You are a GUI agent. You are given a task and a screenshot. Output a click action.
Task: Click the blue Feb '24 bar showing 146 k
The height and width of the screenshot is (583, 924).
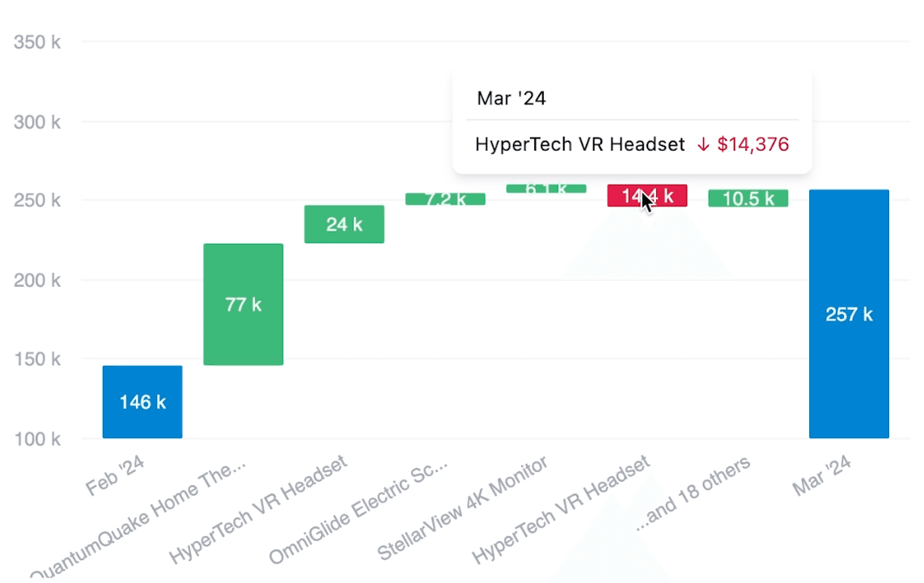coord(142,402)
